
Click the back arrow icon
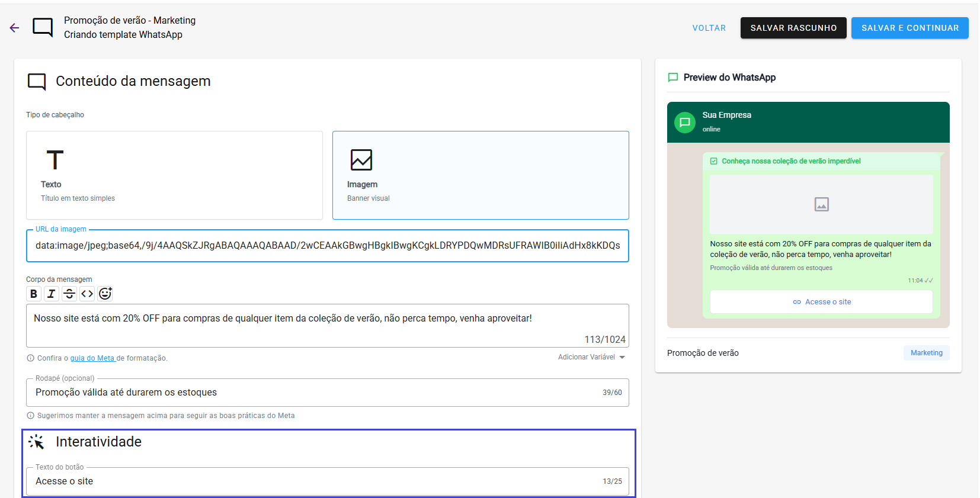[14, 28]
